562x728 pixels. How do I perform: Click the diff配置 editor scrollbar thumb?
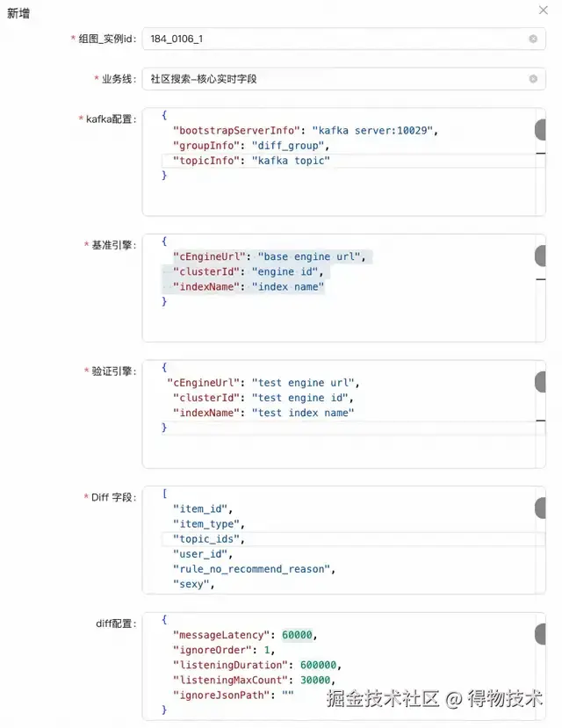(x=540, y=634)
